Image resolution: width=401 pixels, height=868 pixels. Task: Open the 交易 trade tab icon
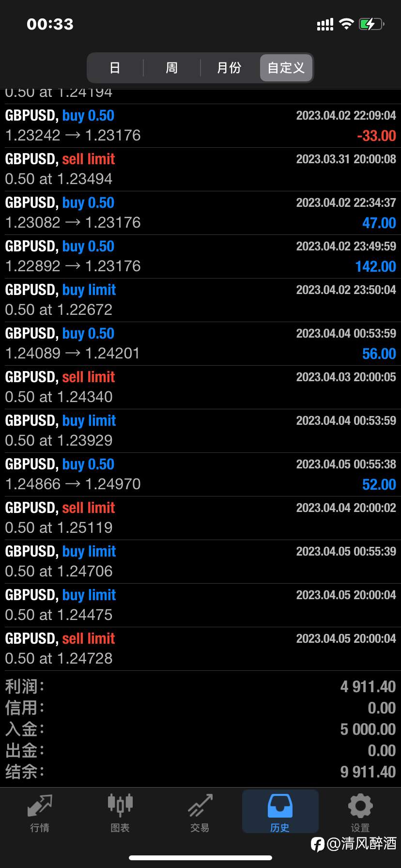tap(200, 805)
